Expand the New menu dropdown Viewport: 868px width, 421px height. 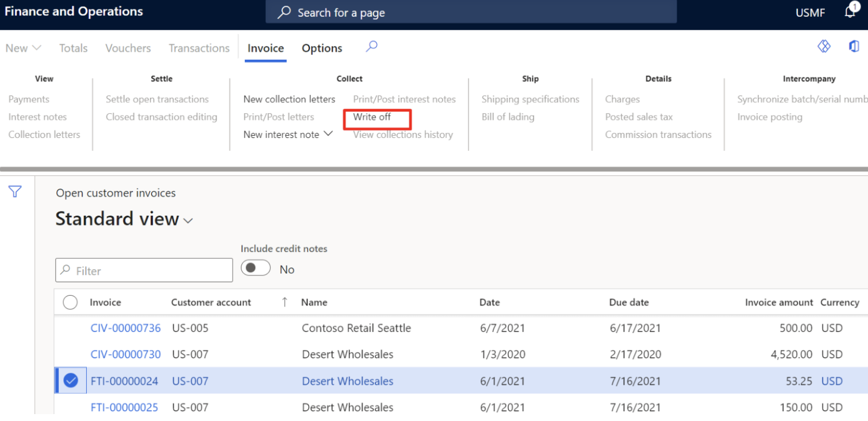coord(36,48)
